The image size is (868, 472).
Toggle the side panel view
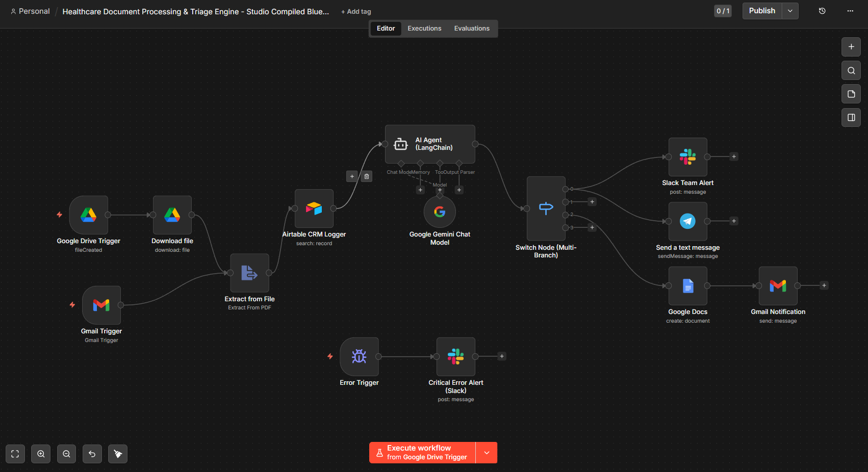(851, 117)
